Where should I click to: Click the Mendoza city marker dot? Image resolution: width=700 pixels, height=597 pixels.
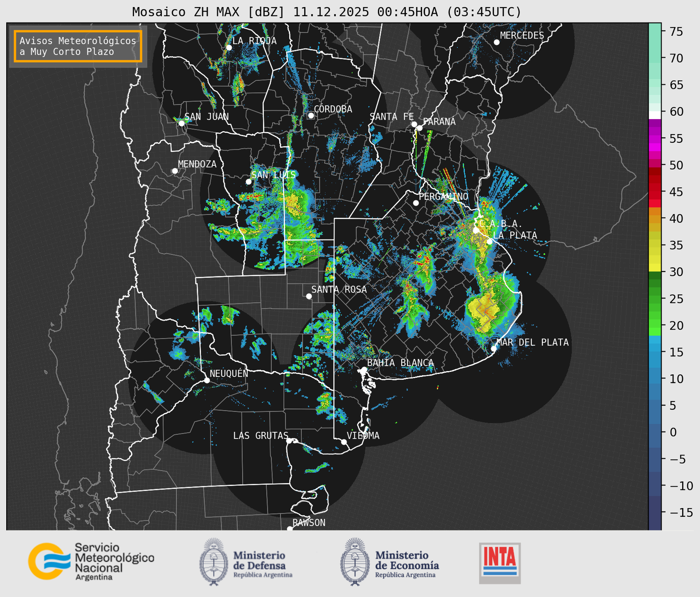point(175,171)
